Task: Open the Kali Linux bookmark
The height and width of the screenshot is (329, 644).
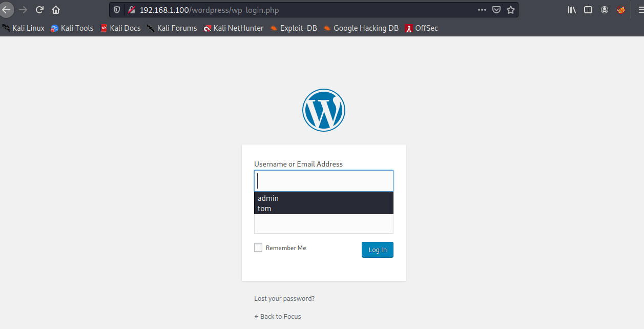Action: coord(24,28)
